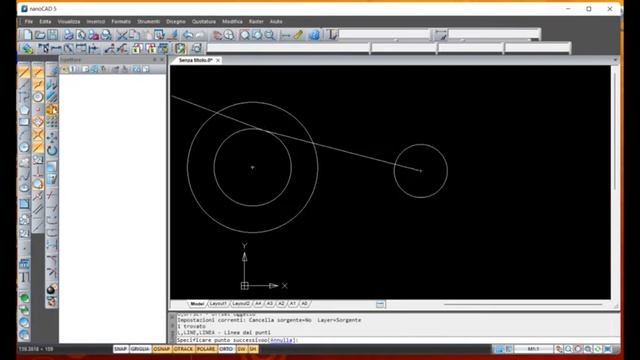Open the Disegno menu
640x360 pixels.
(176, 21)
